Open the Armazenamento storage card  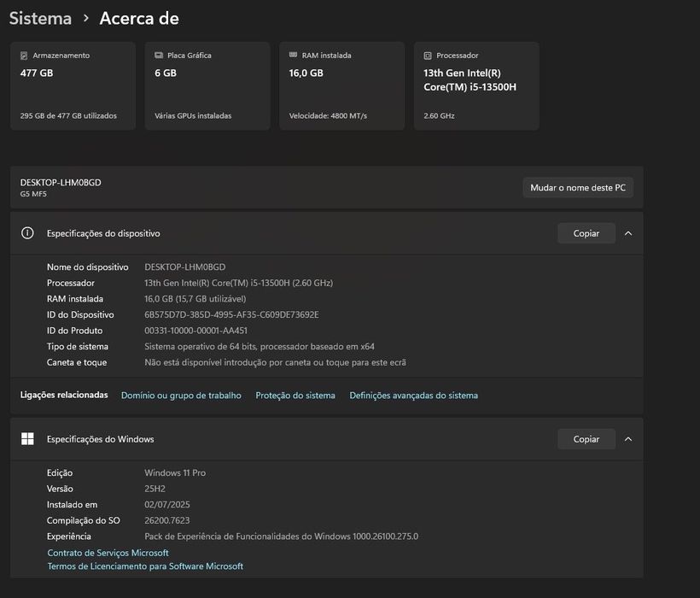pyautogui.click(x=73, y=85)
